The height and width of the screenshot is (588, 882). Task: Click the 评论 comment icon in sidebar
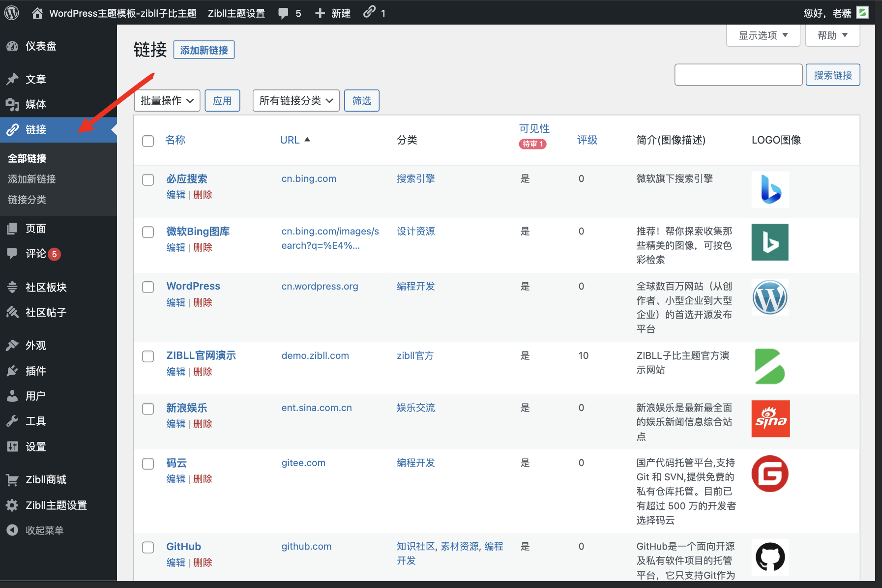(x=12, y=253)
